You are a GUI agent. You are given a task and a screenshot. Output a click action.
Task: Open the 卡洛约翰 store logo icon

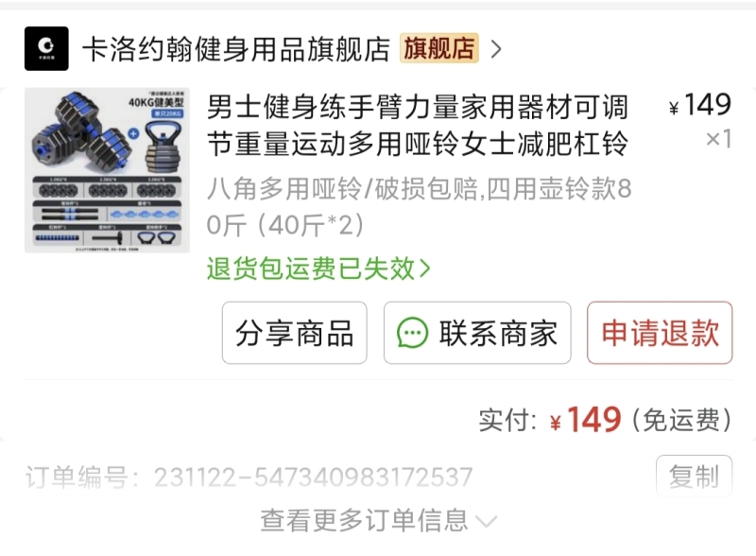tap(46, 49)
